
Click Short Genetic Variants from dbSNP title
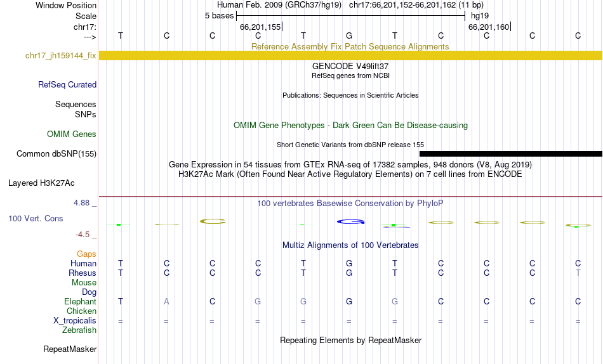tap(350, 145)
